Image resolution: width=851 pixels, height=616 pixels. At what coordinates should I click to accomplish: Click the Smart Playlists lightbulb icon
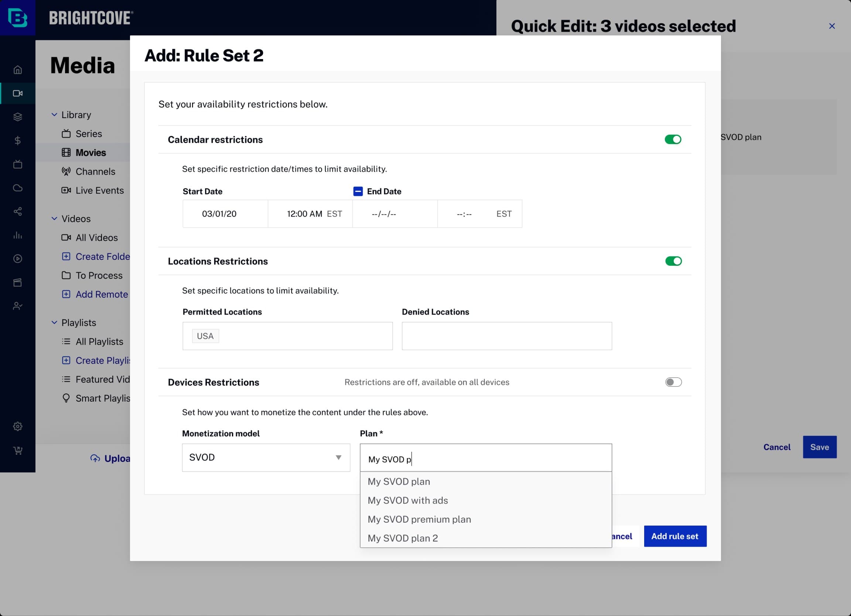click(66, 398)
